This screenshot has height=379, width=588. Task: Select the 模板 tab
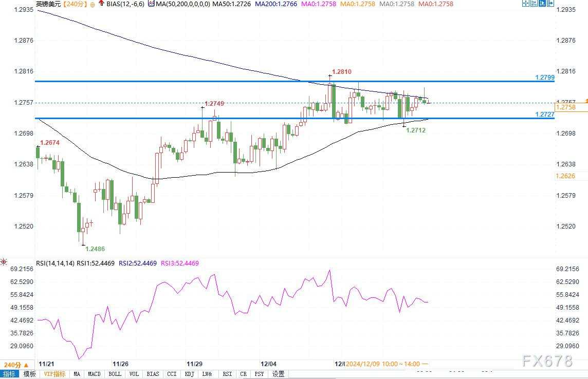click(x=29, y=374)
